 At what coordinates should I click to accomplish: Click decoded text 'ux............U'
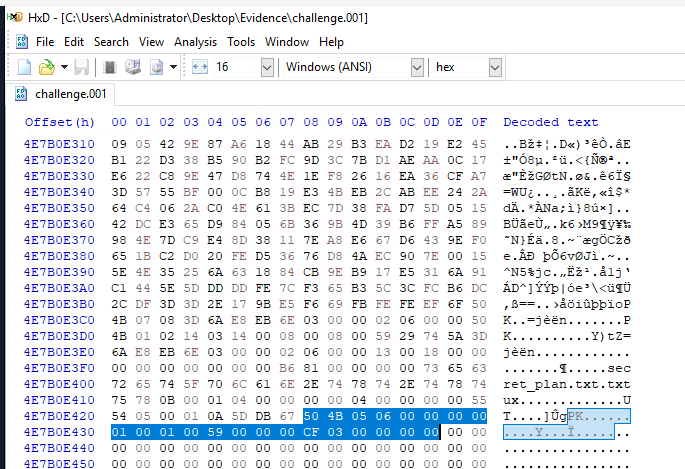(567, 400)
